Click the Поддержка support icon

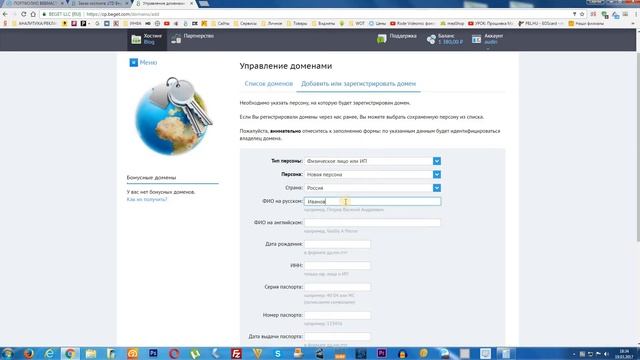coord(382,39)
